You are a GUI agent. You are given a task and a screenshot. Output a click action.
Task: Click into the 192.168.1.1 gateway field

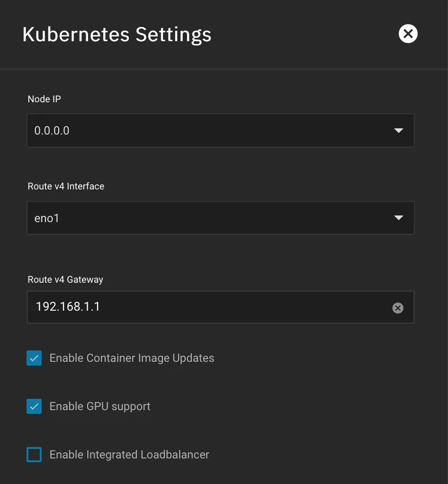point(208,307)
